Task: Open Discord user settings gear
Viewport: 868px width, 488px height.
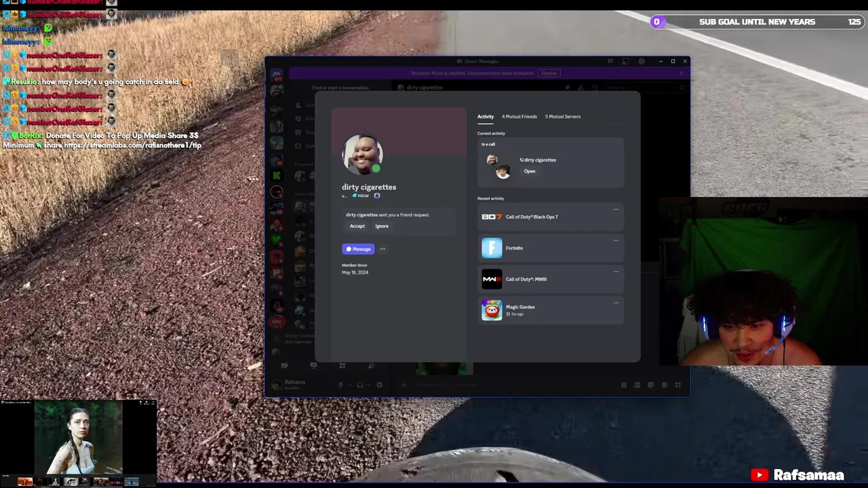Action: [x=379, y=385]
